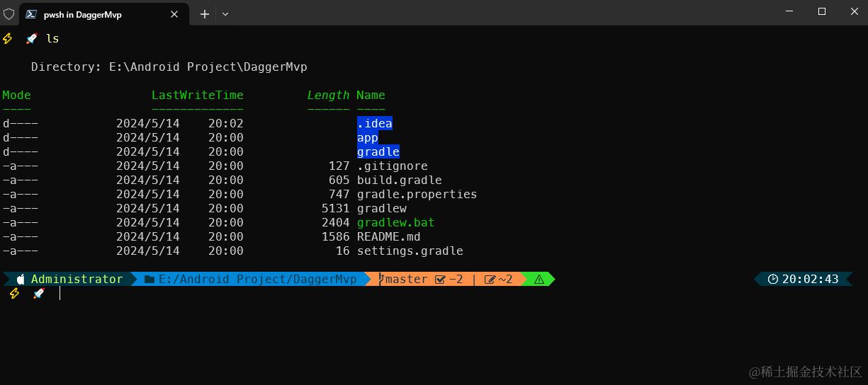Click the Length column header

[x=329, y=96]
